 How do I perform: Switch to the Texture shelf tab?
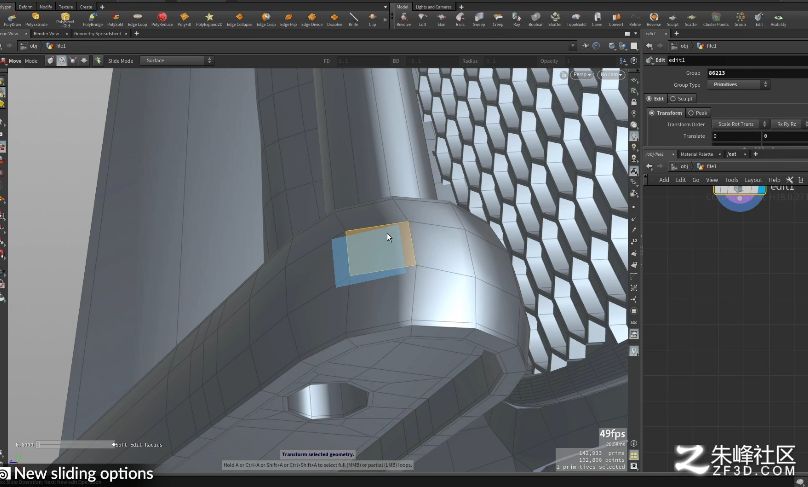pyautogui.click(x=65, y=7)
